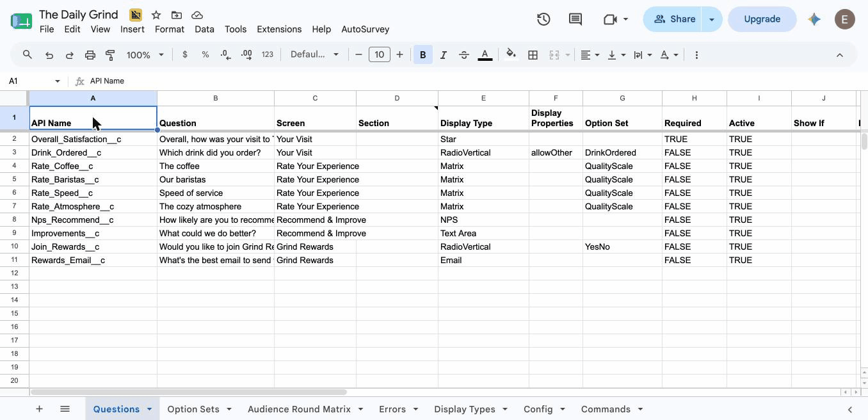Start a meeting with camera icon
The width and height of the screenshot is (868, 420).
[610, 19]
